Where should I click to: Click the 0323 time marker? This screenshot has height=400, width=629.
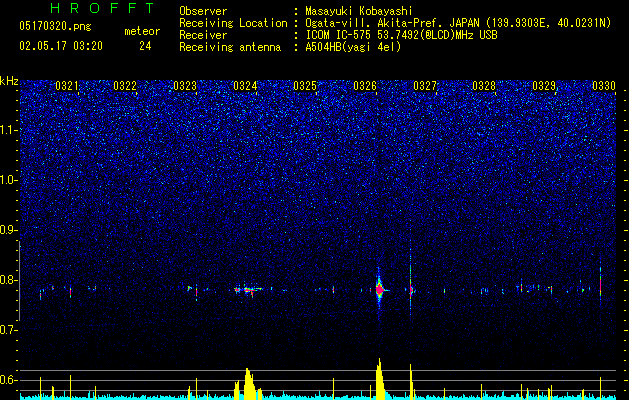(185, 86)
